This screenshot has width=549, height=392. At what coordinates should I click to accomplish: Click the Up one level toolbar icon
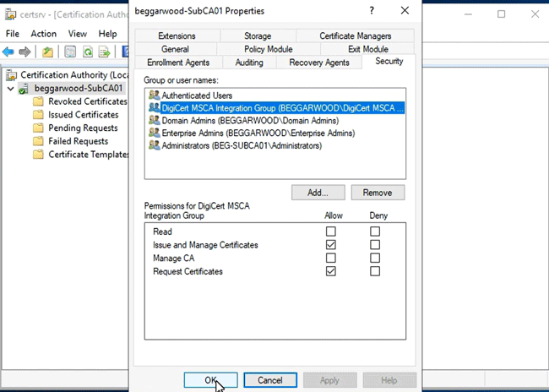point(48,52)
